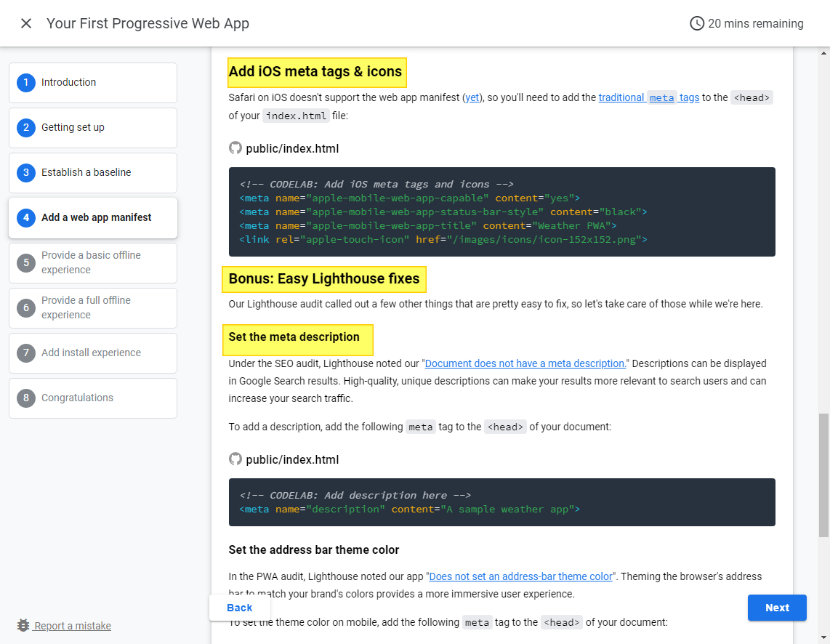Go to the Congratulations step

click(x=92, y=398)
